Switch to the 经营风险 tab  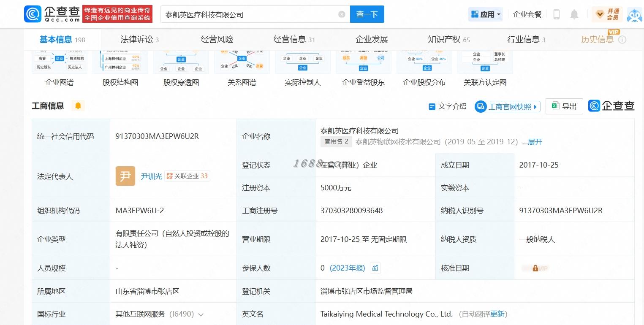click(x=217, y=40)
